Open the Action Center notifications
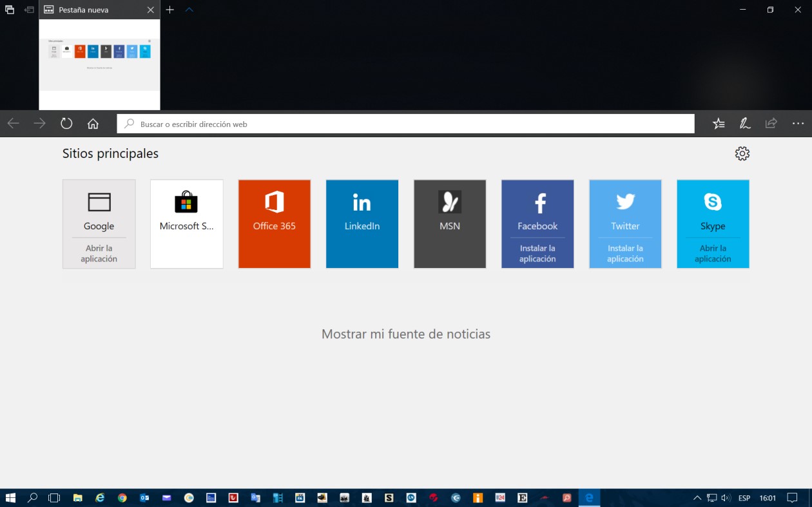Viewport: 812px width, 507px height. (x=793, y=498)
